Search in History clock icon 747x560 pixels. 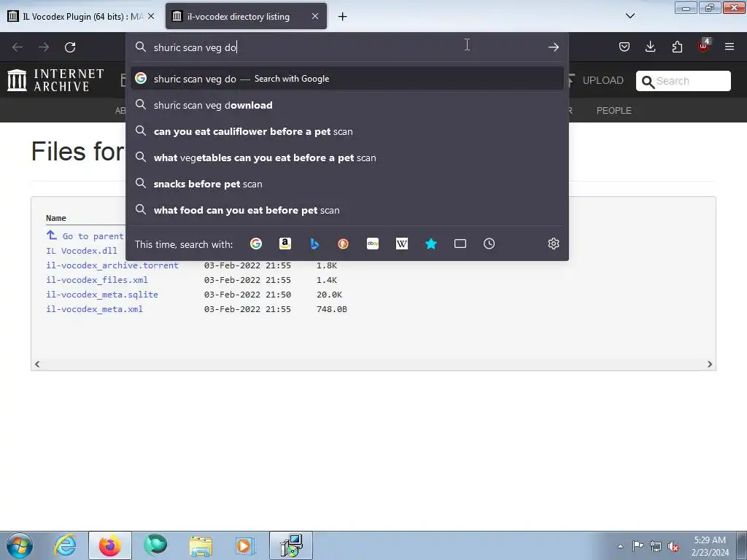(x=489, y=244)
